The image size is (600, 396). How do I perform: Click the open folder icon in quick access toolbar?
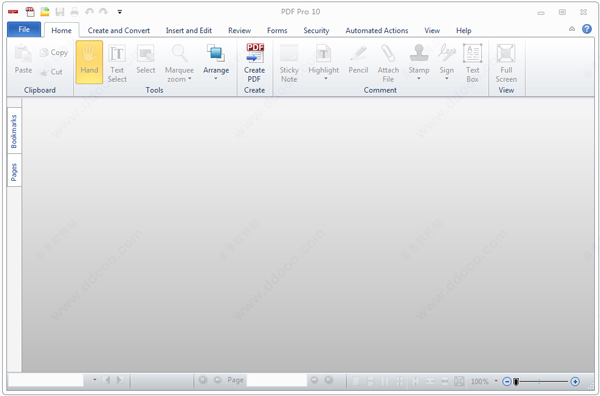click(45, 12)
